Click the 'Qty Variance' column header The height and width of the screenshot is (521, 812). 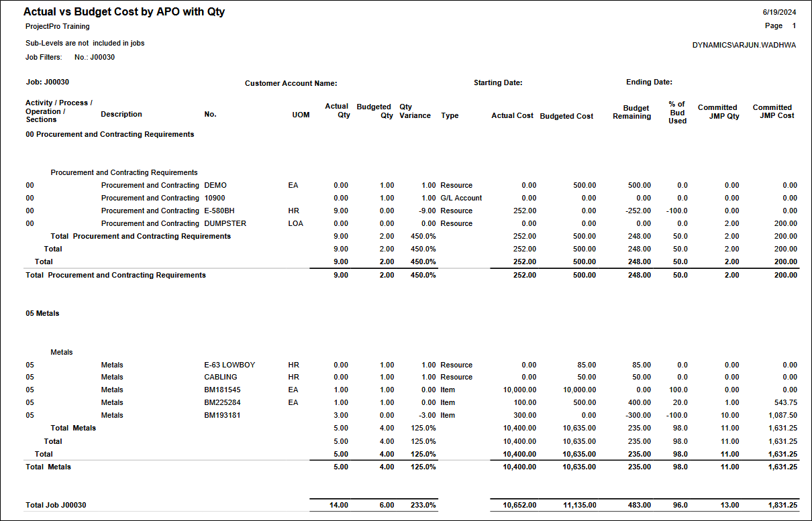415,111
